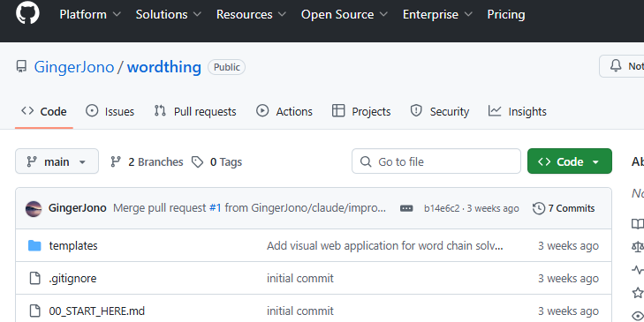Open the 00_START_HERE.md file
Image resolution: width=644 pixels, height=322 pixels.
pos(97,311)
